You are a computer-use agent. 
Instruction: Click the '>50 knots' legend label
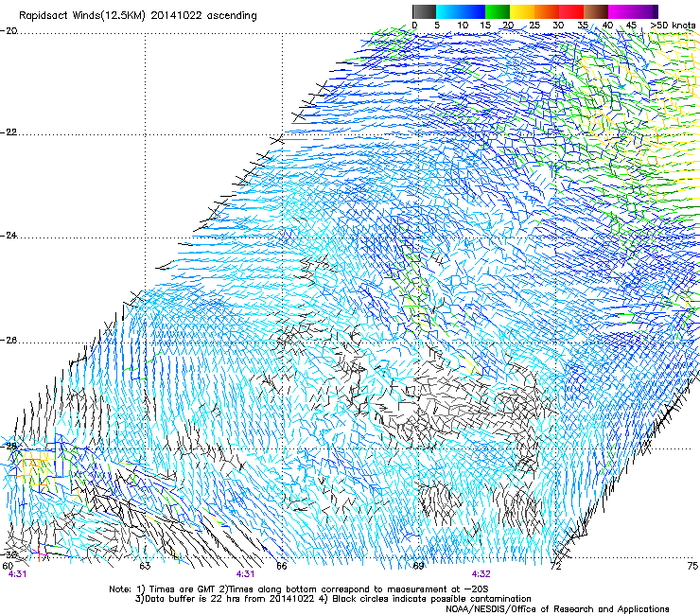pyautogui.click(x=673, y=26)
